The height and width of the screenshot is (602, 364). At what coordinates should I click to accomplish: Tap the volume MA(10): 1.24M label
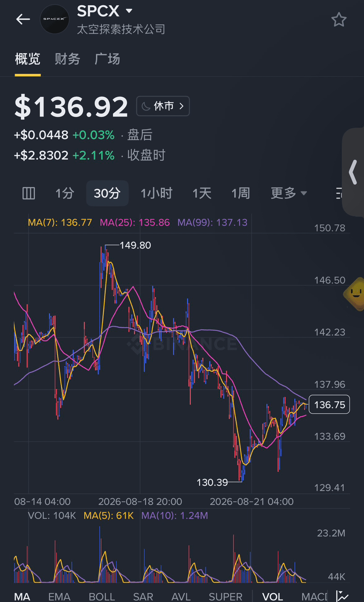[175, 515]
